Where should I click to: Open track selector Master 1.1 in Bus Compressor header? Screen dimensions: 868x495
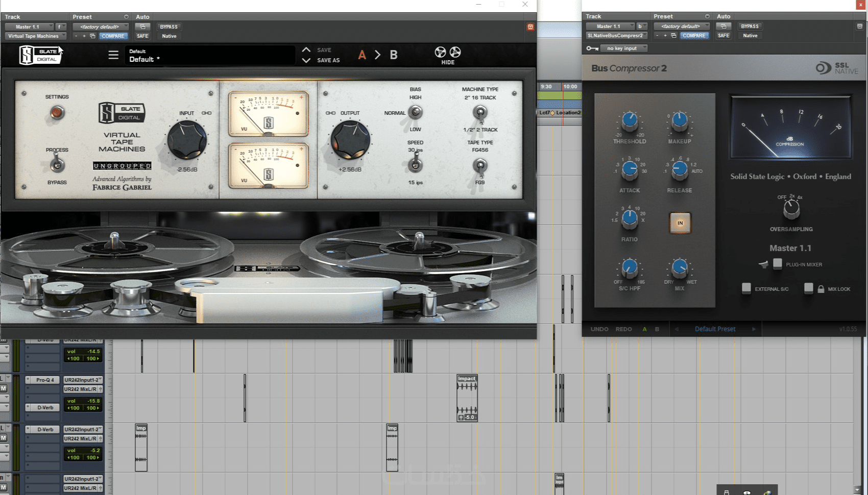point(610,26)
